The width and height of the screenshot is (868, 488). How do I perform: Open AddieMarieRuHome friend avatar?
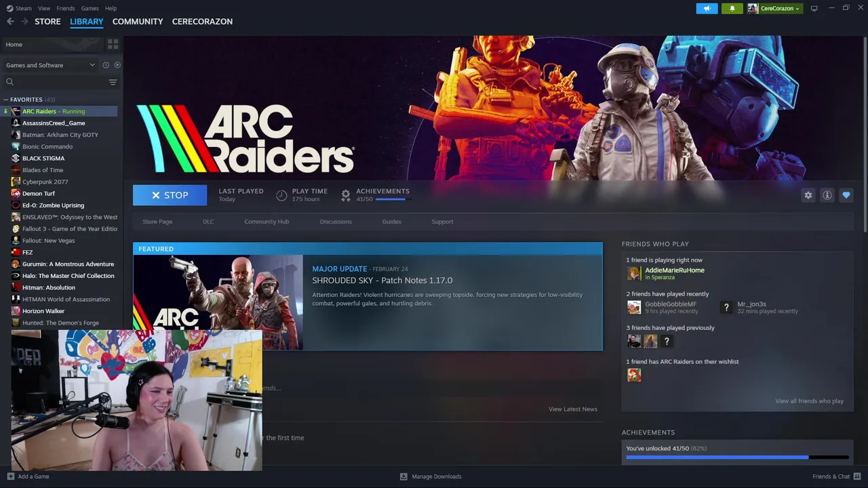[634, 273]
